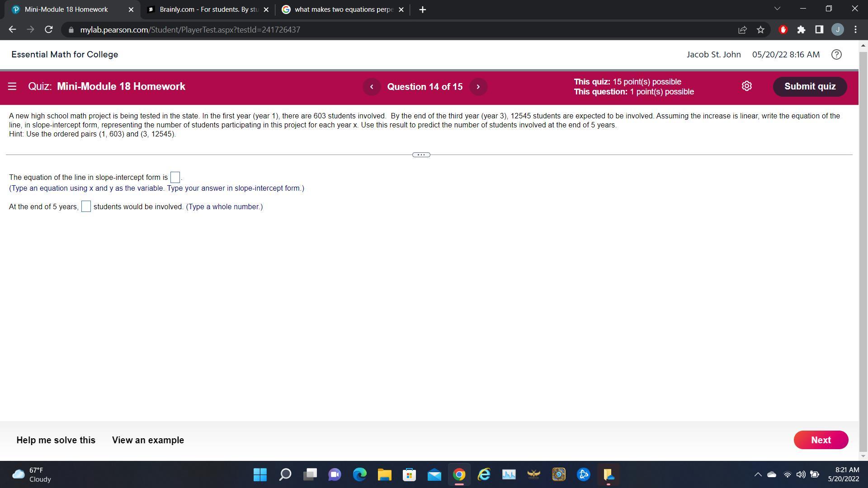Viewport: 868px width, 488px height.
Task: Go to the next question arrow
Action: 478,87
